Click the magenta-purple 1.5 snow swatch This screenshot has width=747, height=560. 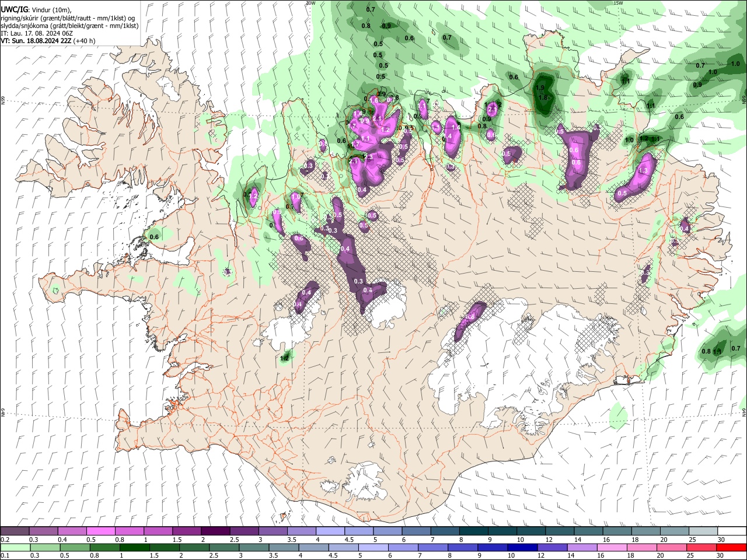187,531
